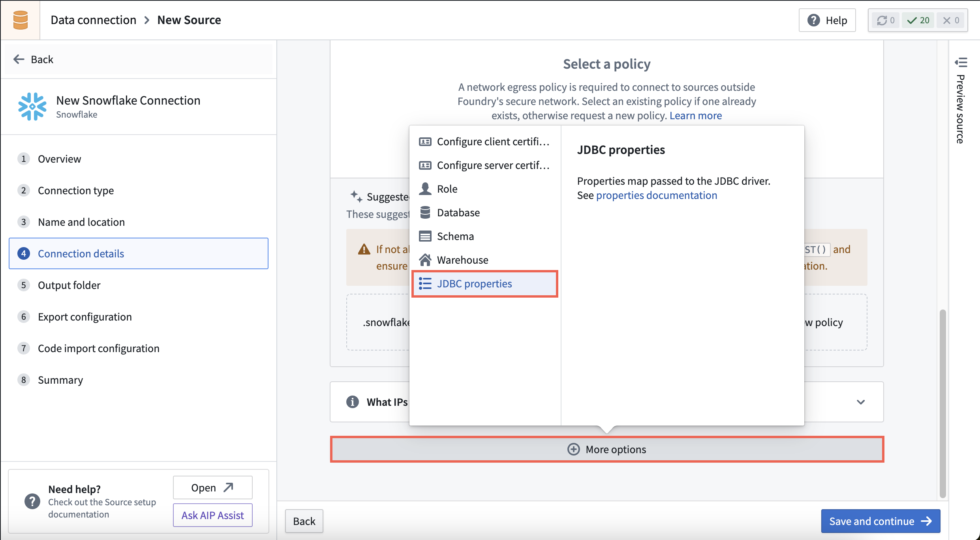Select the Connection details step
The width and height of the screenshot is (980, 540).
point(139,253)
